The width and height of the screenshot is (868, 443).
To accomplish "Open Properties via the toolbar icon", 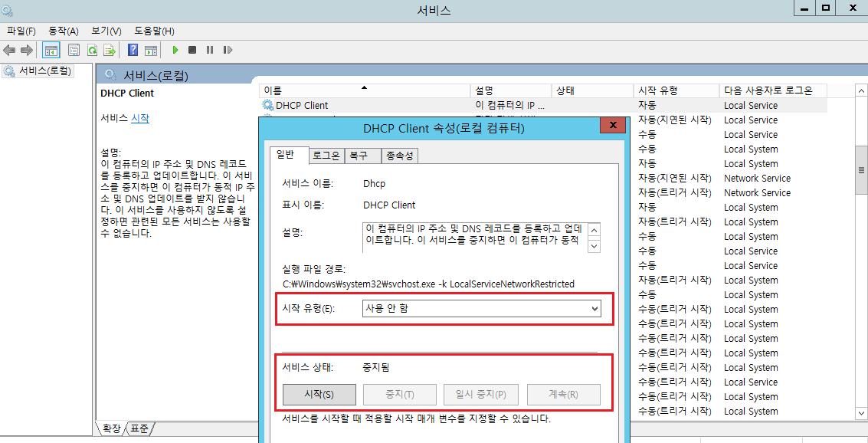I will coord(74,51).
